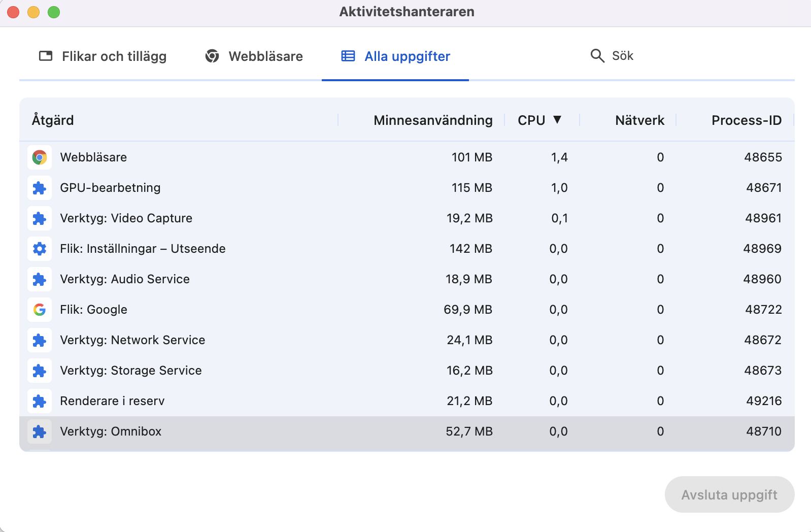This screenshot has width=811, height=532.
Task: Click the gear icon for Inställningar – Utseende
Action: point(40,249)
